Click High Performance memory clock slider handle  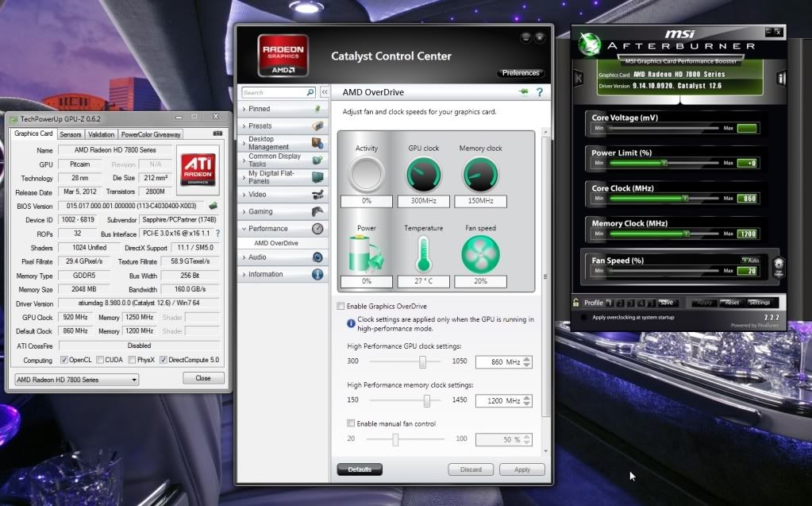click(x=427, y=401)
